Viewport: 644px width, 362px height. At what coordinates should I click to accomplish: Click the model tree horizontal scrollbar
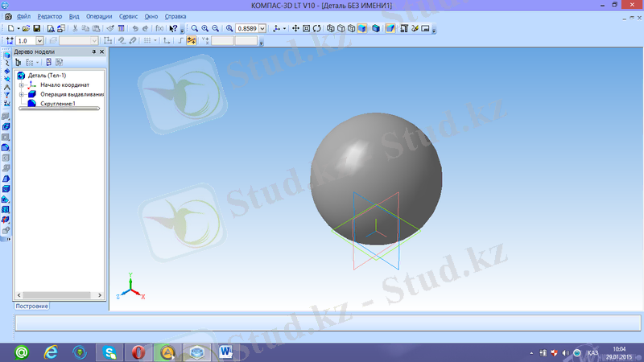(x=58, y=109)
